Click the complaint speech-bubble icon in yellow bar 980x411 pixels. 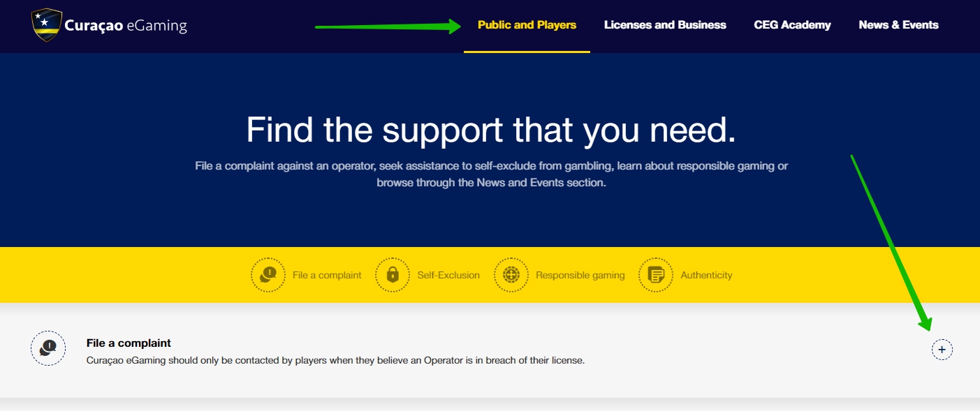268,275
